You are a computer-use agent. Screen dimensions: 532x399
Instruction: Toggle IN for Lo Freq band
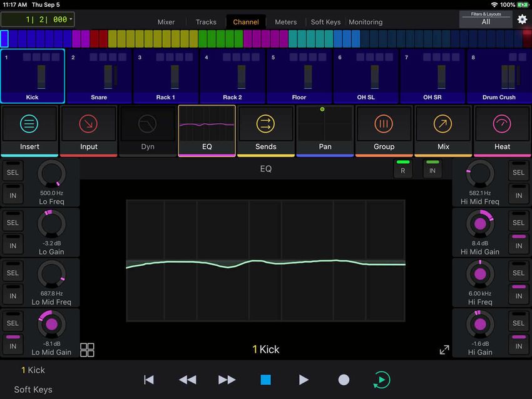click(x=13, y=194)
